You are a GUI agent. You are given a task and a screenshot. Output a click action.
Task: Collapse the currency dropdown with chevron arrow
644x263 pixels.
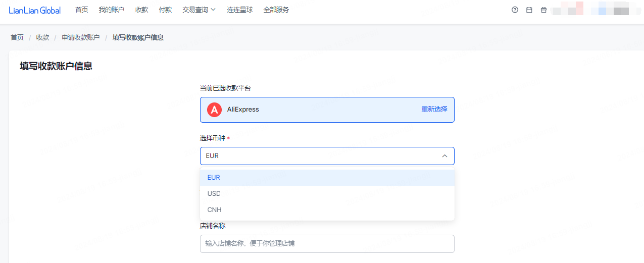coord(444,156)
